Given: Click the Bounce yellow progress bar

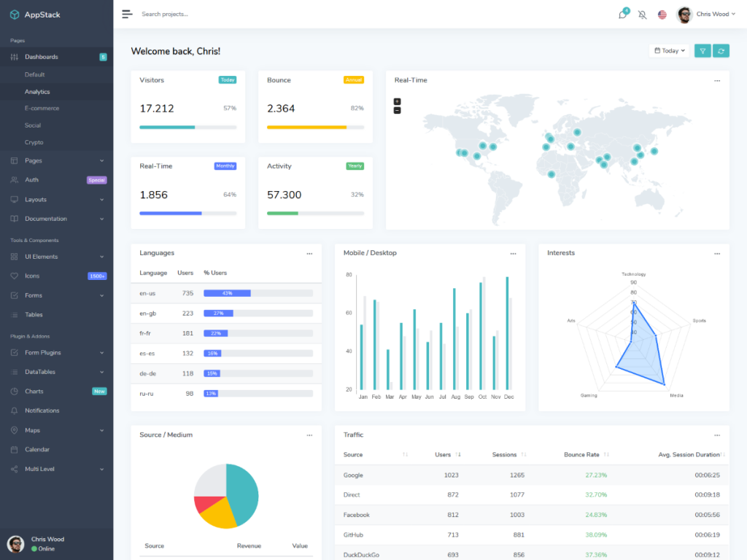Looking at the screenshot, I should [307, 127].
